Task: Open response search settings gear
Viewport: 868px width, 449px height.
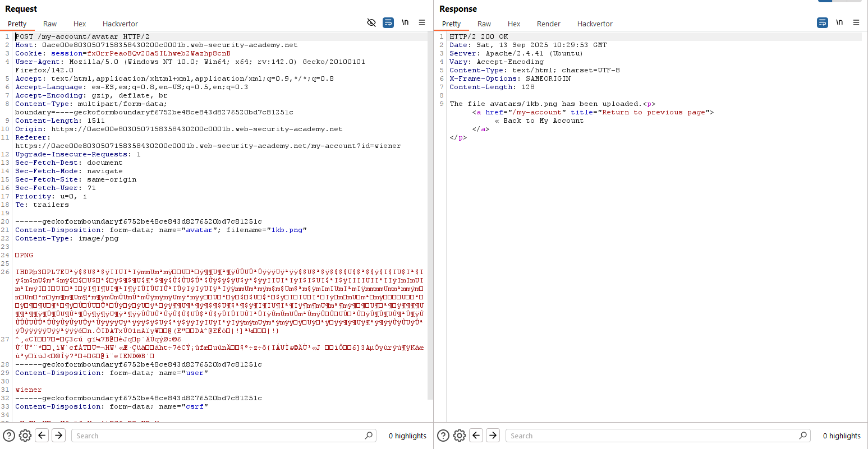Action: 460,436
